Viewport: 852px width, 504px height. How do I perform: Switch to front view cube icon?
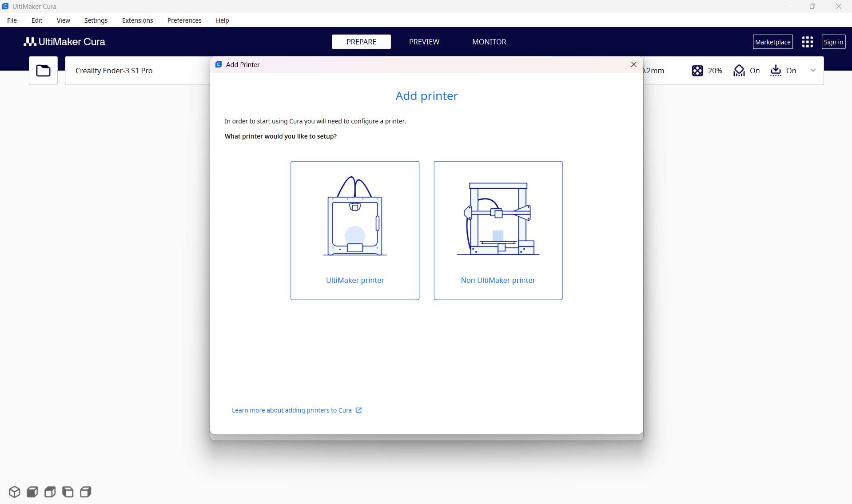[x=32, y=492]
